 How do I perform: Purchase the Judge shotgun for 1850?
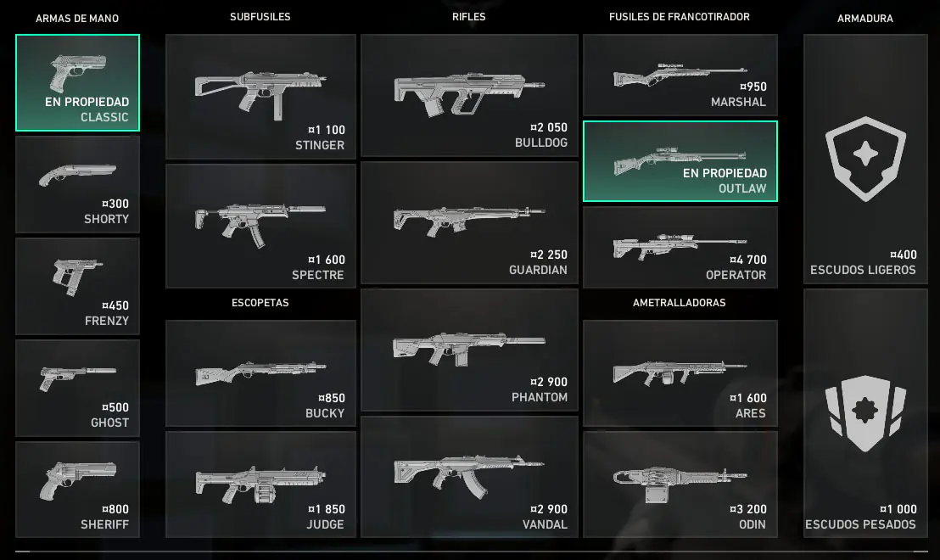(x=260, y=484)
